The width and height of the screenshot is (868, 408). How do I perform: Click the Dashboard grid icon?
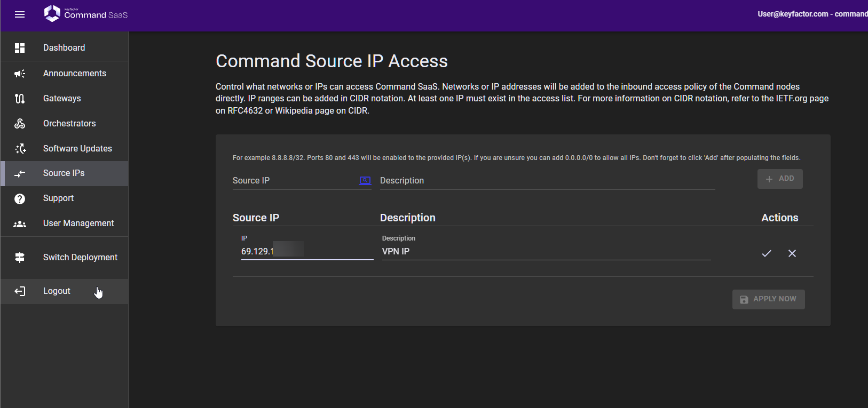tap(20, 48)
